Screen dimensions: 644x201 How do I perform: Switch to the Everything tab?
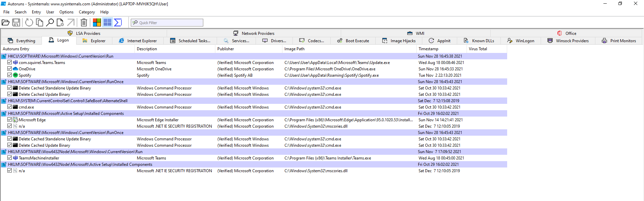coord(21,41)
